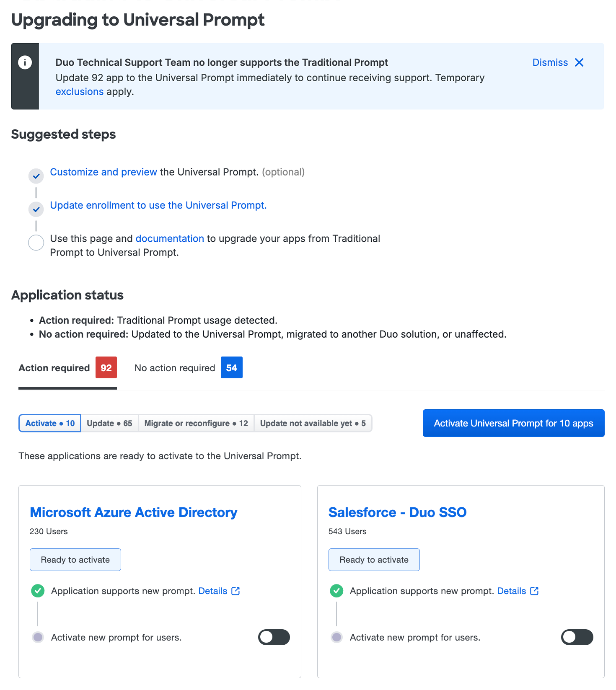The image size is (616, 690).
Task: Filter by Migrate or reconfigure • 12
Action: click(x=196, y=423)
